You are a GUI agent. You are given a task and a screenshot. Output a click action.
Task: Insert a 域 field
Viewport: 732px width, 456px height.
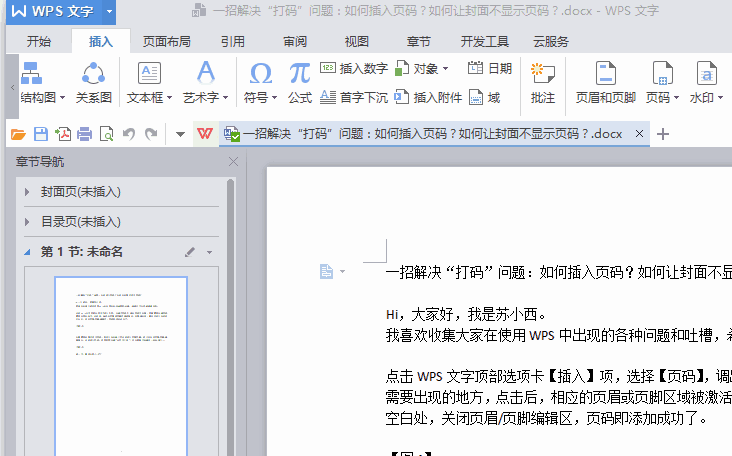pyautogui.click(x=485, y=97)
